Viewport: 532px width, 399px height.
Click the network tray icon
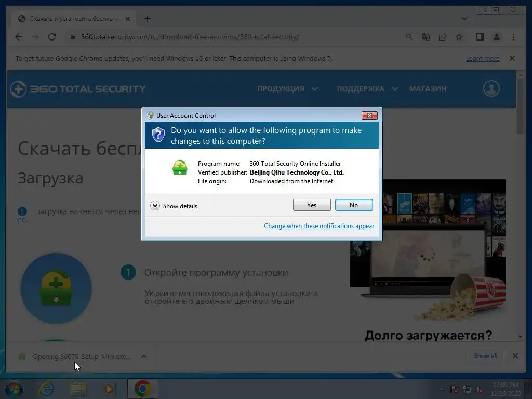(467, 390)
